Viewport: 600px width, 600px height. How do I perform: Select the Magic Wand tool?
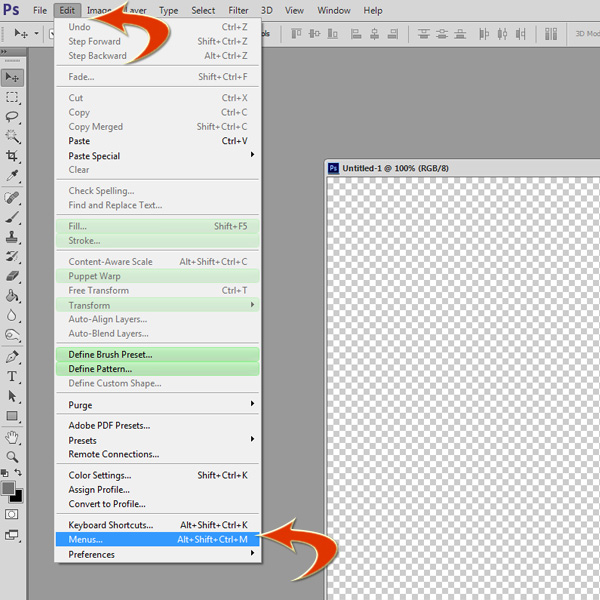point(12,136)
